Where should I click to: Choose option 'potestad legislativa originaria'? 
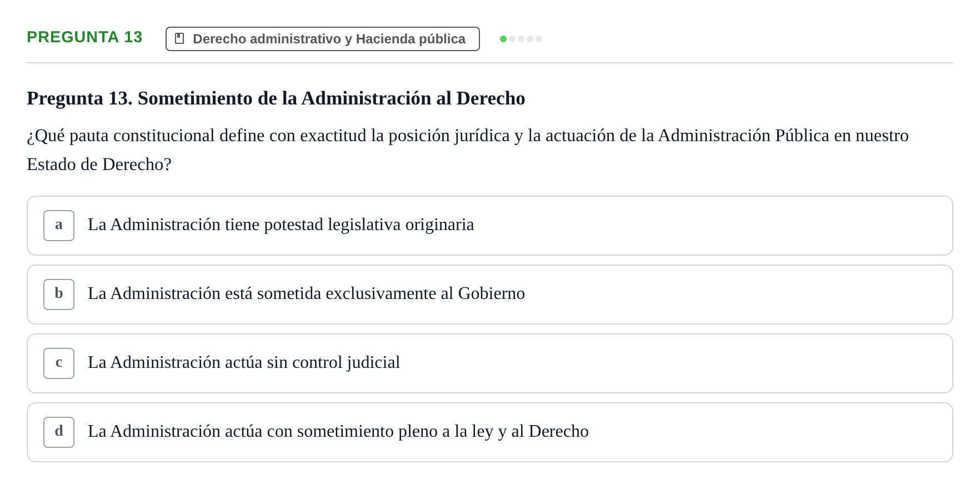click(x=490, y=226)
